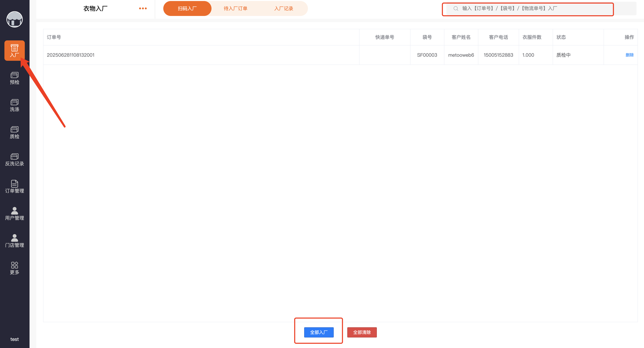The image size is (644, 348).
Task: Switch to the 待入厂订单 tab
Action: point(235,8)
